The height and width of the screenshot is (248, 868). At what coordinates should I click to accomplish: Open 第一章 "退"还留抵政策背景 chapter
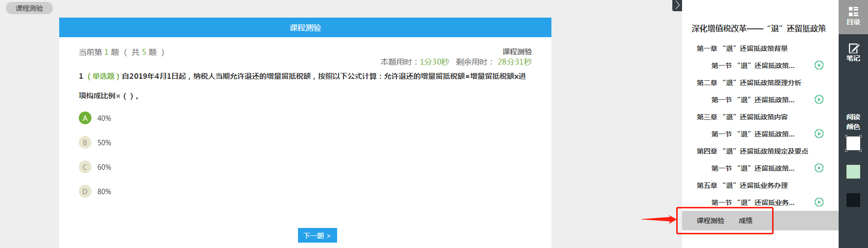click(x=742, y=48)
